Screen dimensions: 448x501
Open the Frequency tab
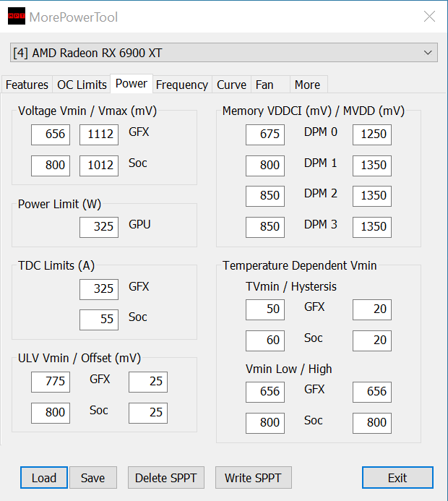(181, 85)
